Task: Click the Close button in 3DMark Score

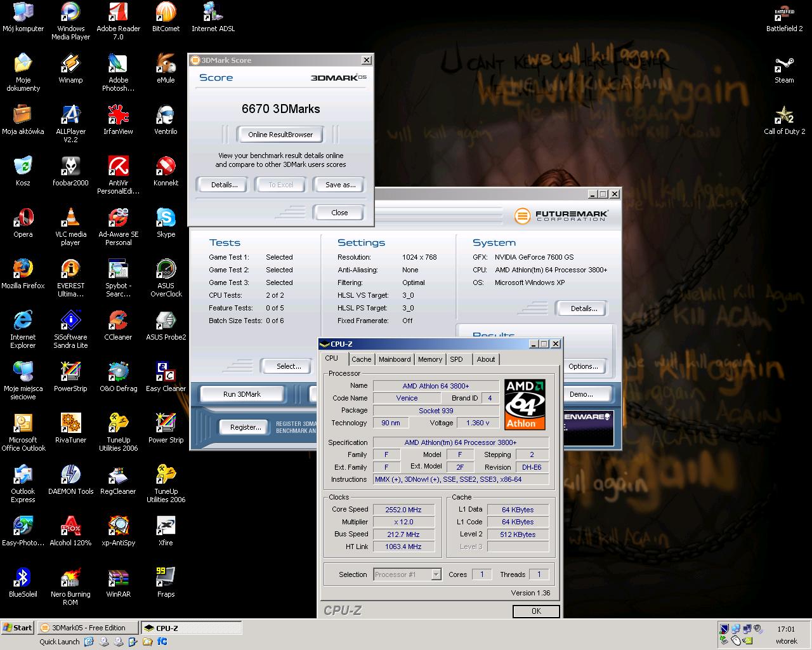Action: click(339, 213)
